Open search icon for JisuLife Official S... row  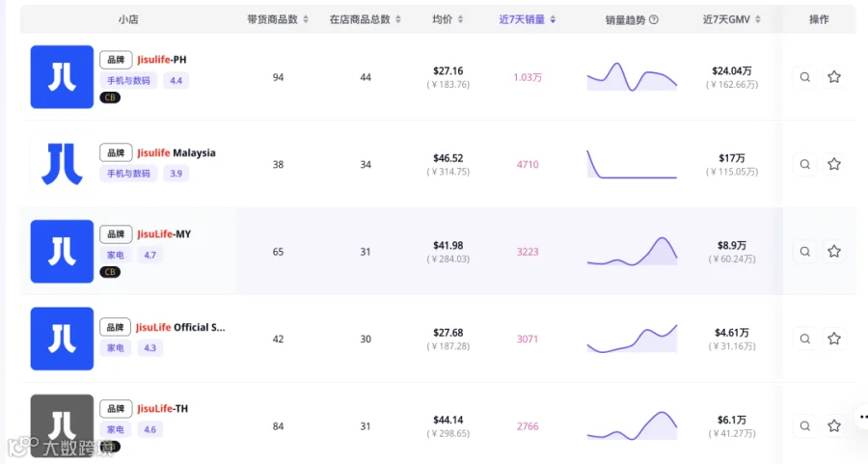[805, 339]
